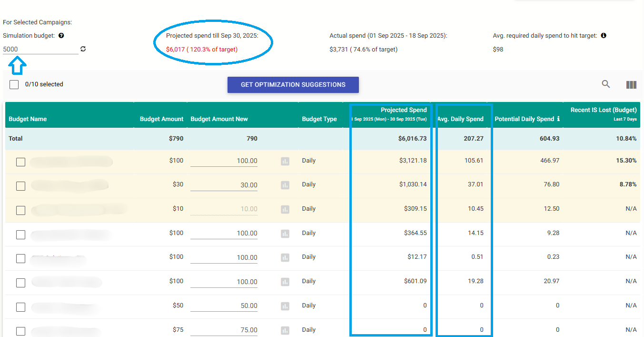Tick the checkbox in the $75 budget row
The width and height of the screenshot is (644, 337).
[x=21, y=331]
